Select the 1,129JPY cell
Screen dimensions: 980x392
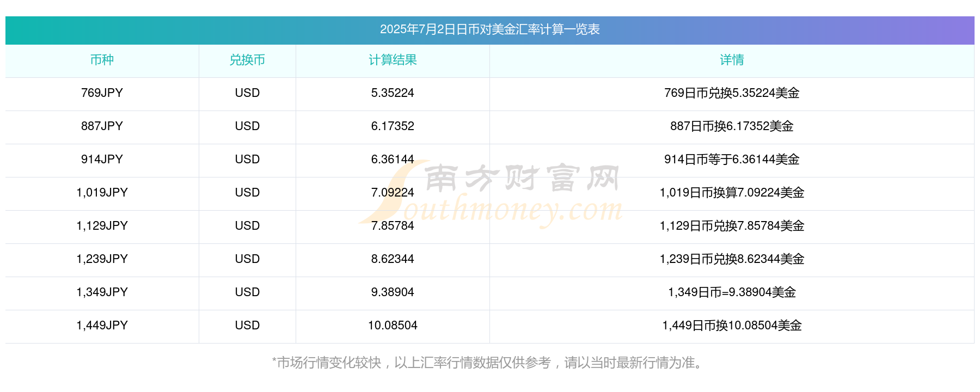[102, 226]
